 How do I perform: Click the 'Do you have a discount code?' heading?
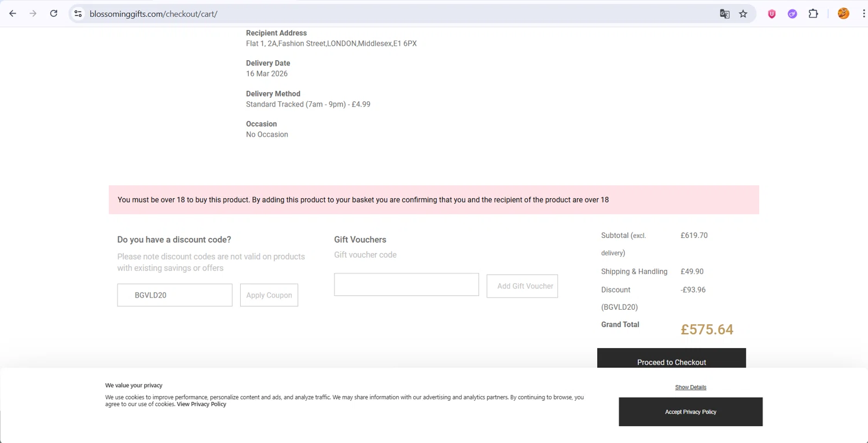(174, 240)
